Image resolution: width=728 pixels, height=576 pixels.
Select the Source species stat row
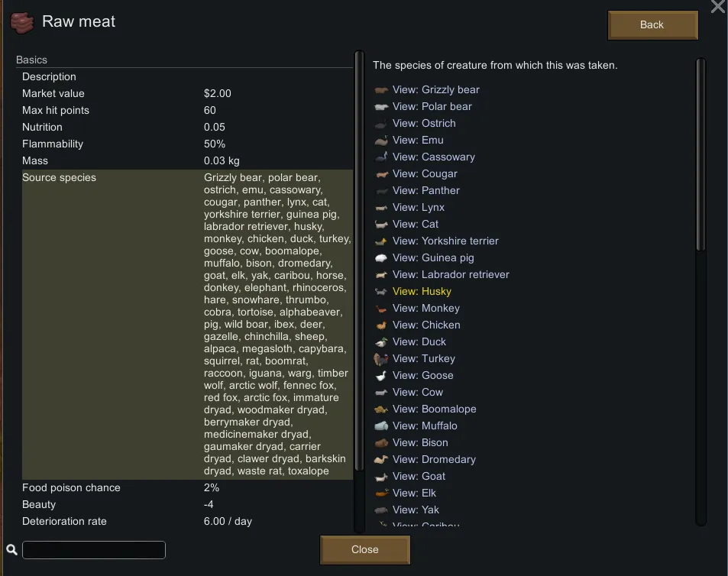(x=186, y=324)
